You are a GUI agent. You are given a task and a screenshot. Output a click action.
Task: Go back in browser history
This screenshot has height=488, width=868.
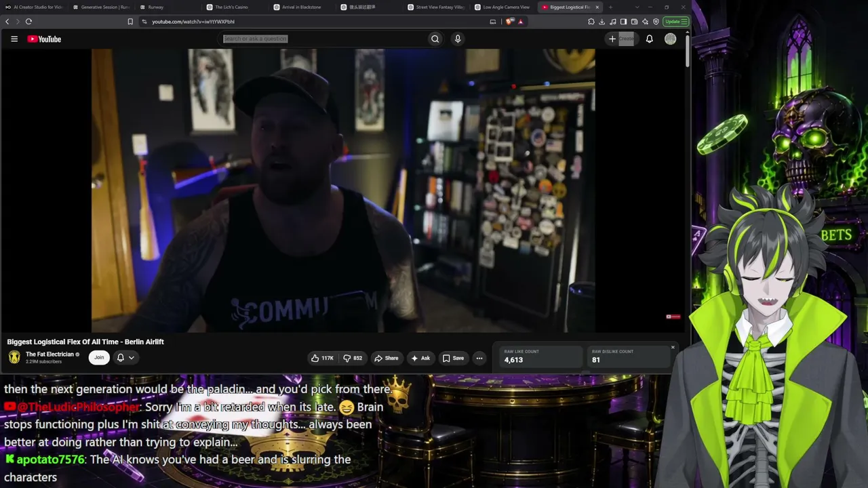(7, 21)
